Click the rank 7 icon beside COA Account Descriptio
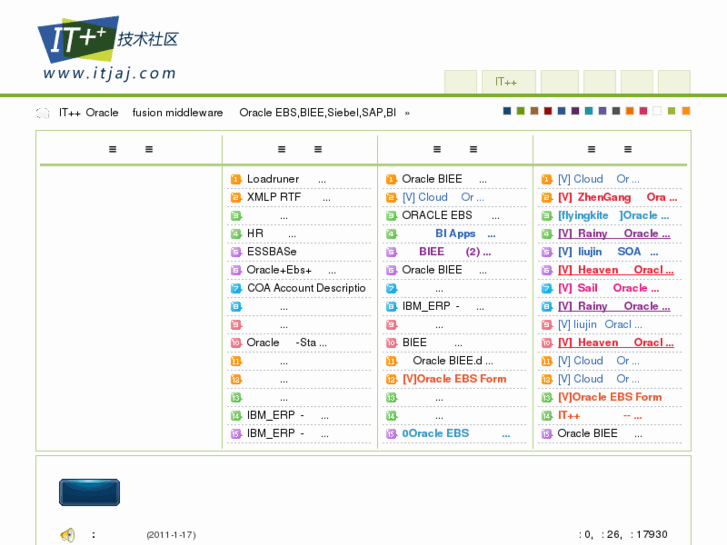This screenshot has height=545, width=727. (x=236, y=289)
